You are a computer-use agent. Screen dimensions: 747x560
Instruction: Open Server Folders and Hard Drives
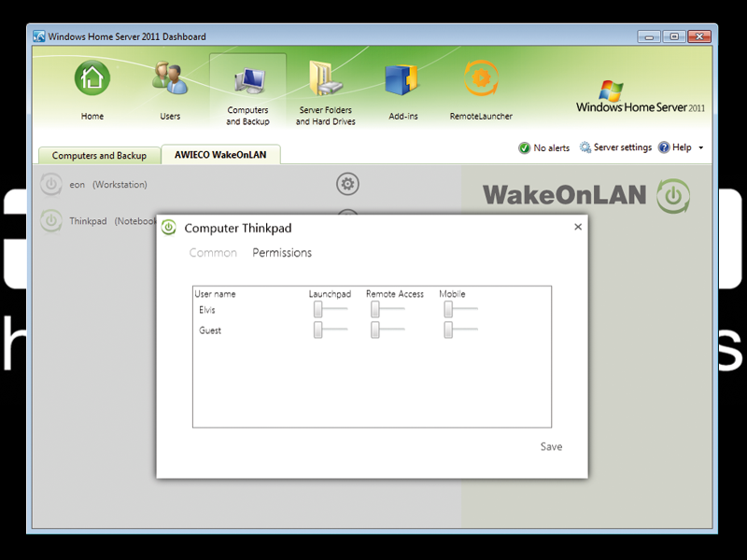325,78
